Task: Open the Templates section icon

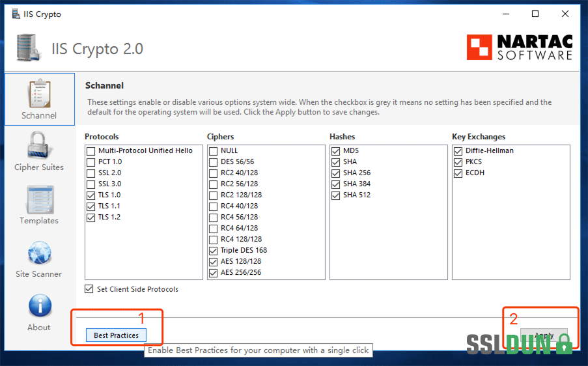Action: click(x=40, y=199)
